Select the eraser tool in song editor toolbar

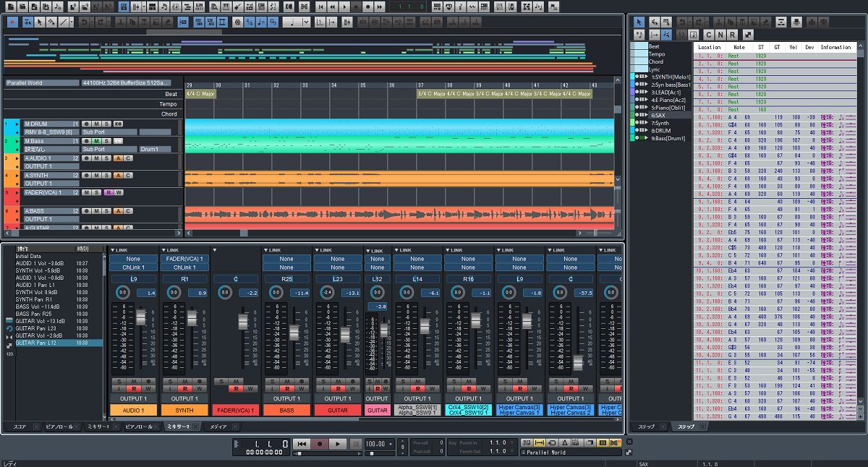pos(166,22)
